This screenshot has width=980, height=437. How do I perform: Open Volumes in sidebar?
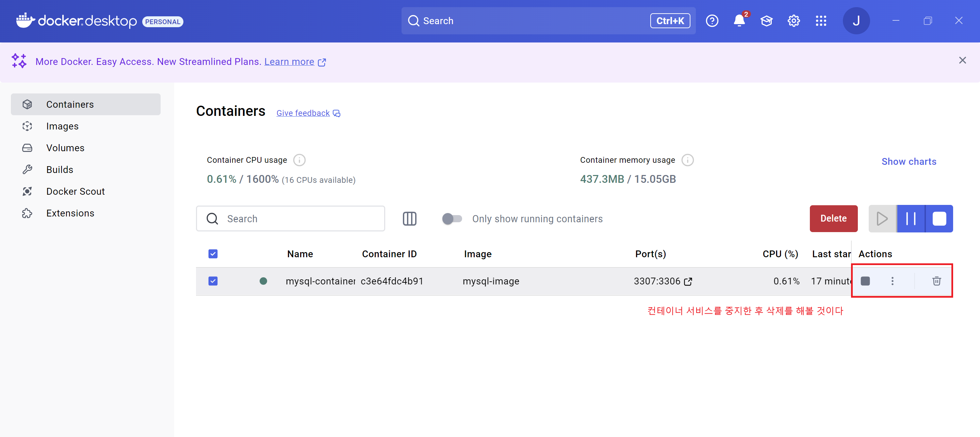(65, 148)
